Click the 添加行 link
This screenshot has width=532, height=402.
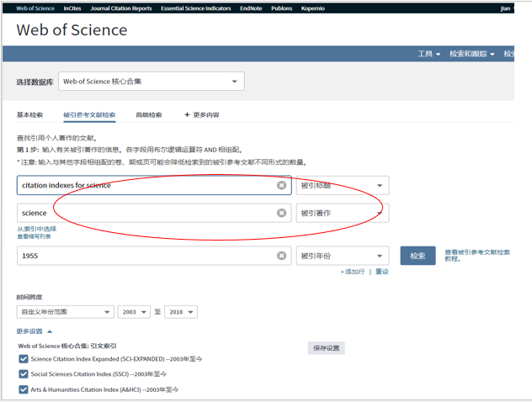353,272
